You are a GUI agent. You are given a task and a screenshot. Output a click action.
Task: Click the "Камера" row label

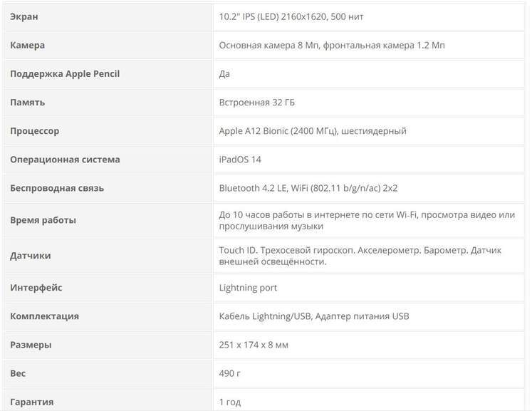pyautogui.click(x=28, y=45)
